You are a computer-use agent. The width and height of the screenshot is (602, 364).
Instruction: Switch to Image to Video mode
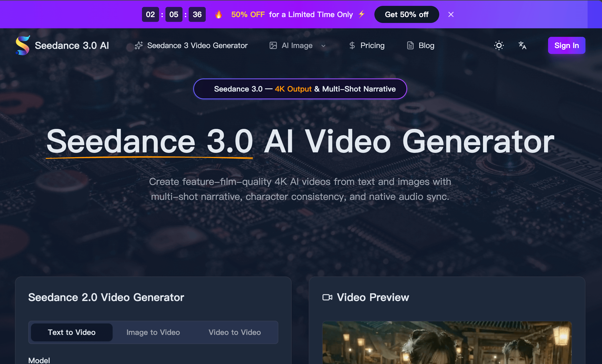coord(153,332)
